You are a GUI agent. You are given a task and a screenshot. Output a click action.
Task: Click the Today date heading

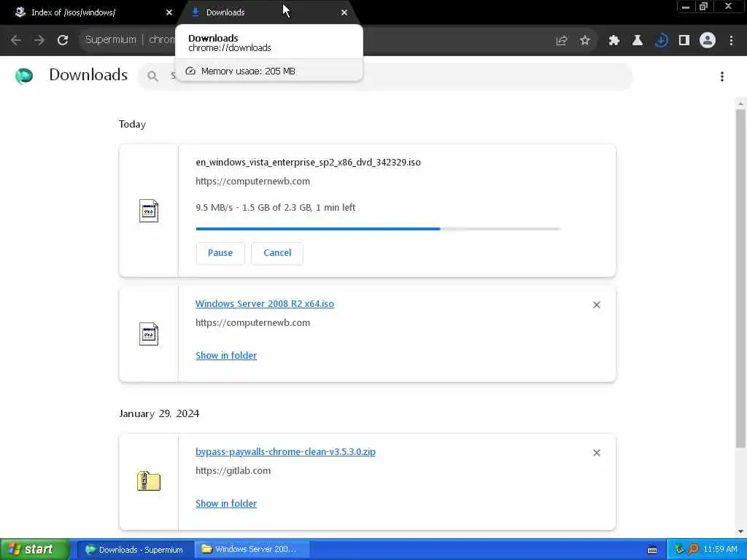coord(133,124)
